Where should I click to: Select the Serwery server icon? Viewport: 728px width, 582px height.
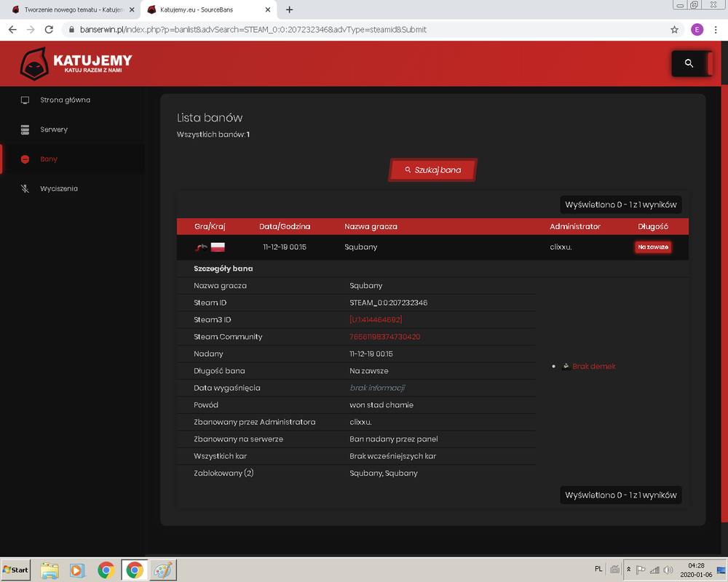(25, 129)
